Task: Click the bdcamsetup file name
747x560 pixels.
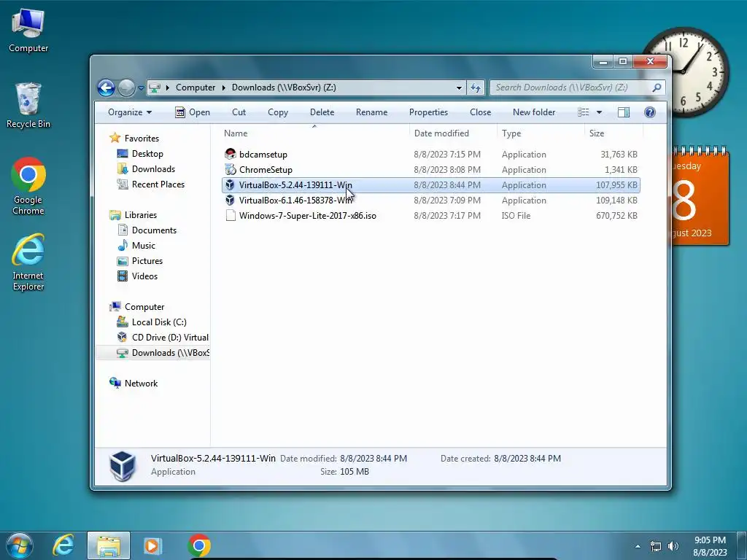Action: [x=263, y=155]
